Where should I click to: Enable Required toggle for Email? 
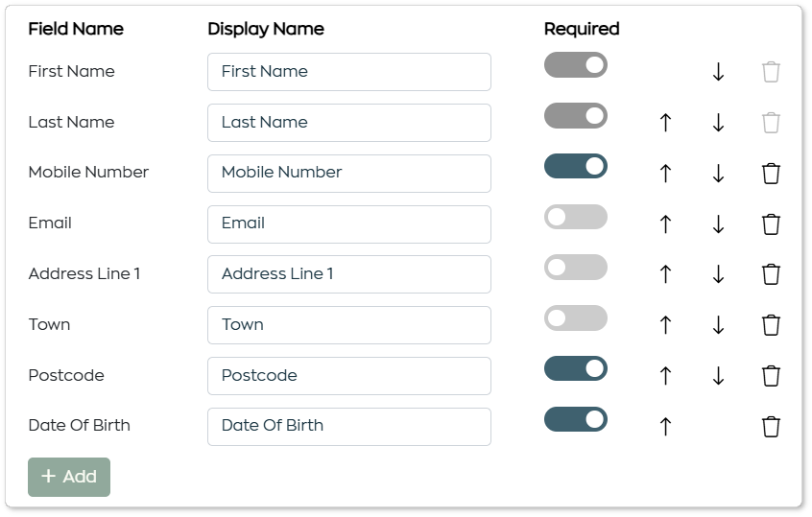575,217
